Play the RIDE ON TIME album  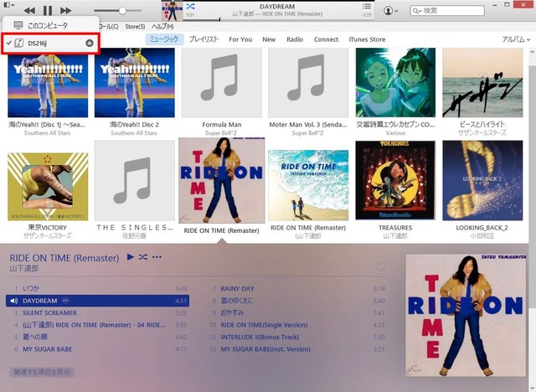[x=131, y=256]
